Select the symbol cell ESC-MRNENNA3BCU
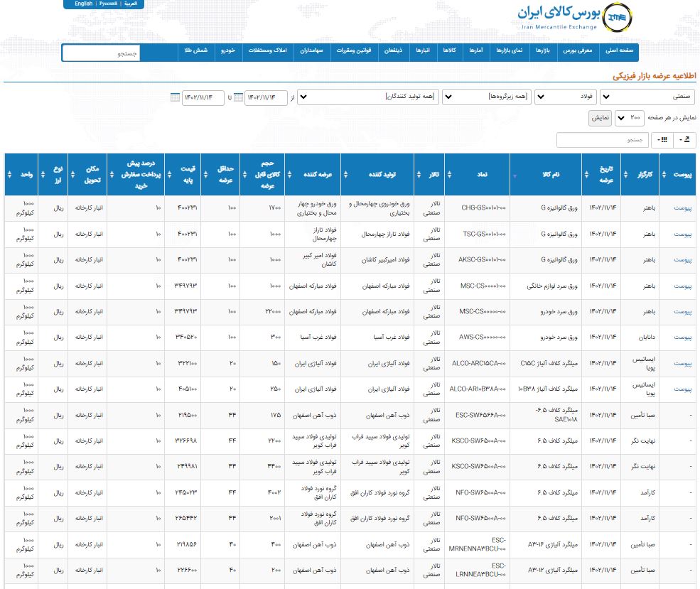 (478, 544)
